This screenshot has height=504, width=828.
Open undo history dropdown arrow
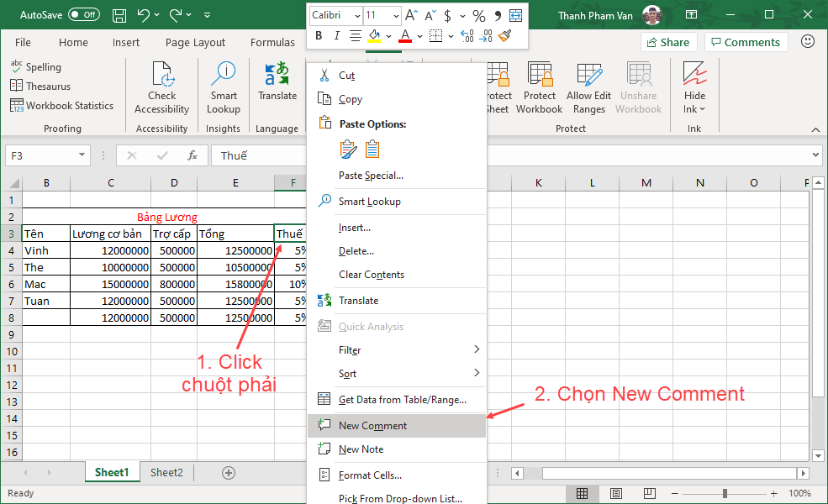click(x=157, y=15)
